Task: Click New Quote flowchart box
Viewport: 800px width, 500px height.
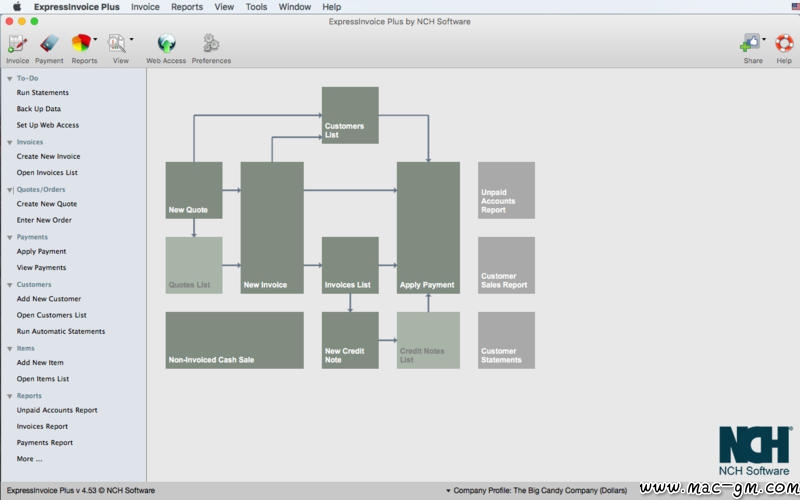Action: (194, 190)
